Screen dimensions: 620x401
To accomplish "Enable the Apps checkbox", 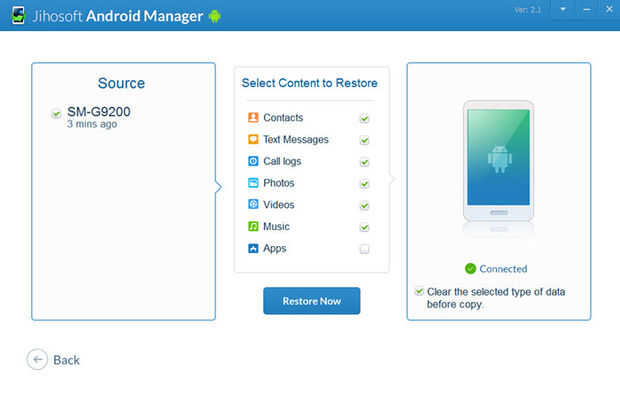I will coord(364,249).
